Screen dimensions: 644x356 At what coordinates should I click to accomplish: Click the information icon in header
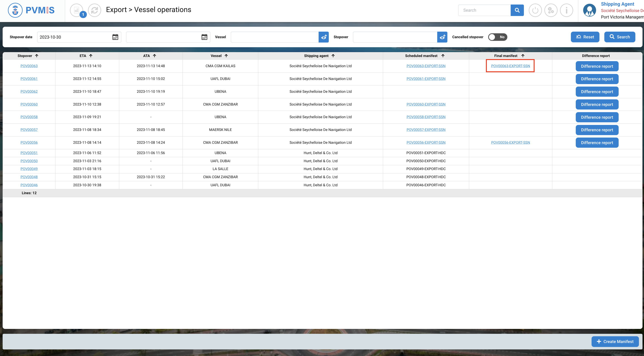tap(566, 10)
